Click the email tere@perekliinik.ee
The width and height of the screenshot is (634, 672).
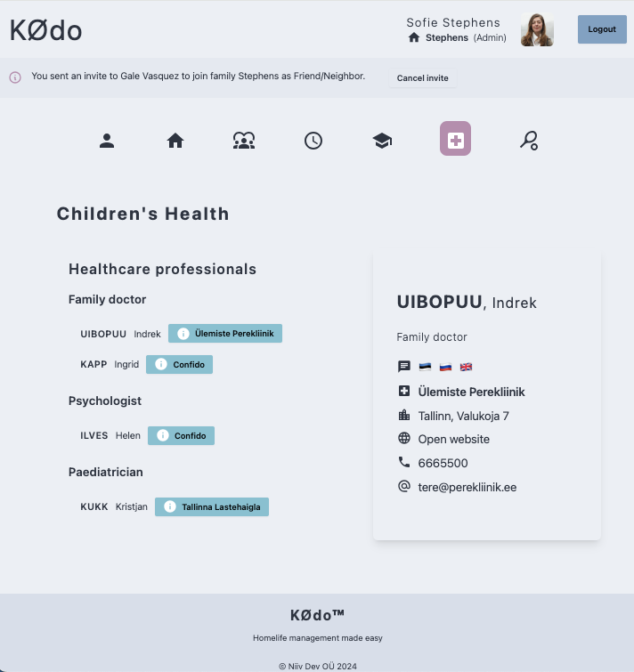467,487
